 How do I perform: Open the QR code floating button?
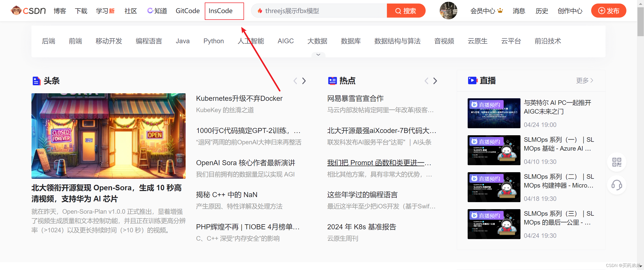[617, 162]
